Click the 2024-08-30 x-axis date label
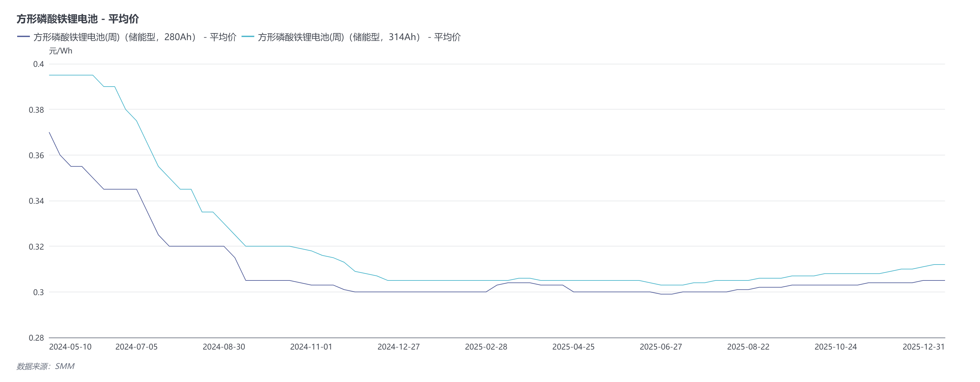980x382 pixels. point(224,347)
